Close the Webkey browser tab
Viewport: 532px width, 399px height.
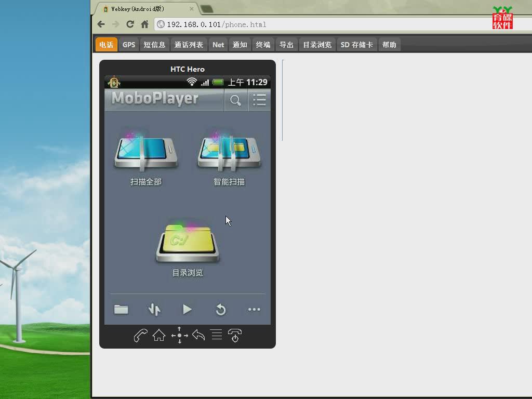coord(192,9)
